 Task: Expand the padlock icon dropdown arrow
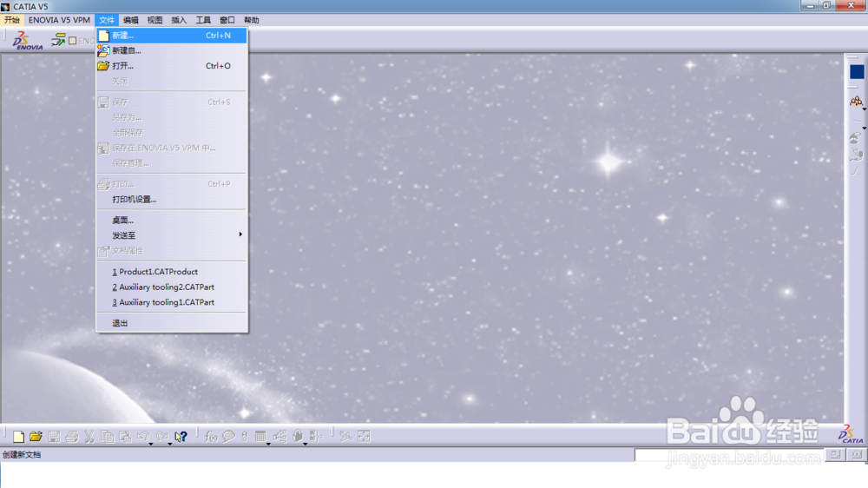click(x=305, y=444)
